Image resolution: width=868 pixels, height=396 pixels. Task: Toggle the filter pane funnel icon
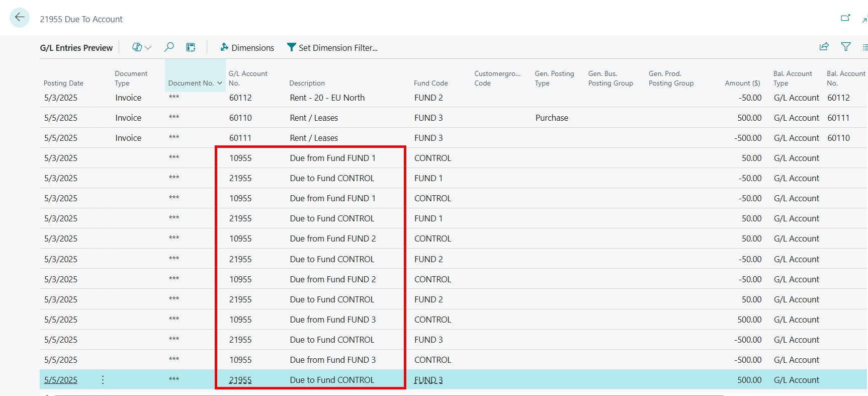pos(846,47)
